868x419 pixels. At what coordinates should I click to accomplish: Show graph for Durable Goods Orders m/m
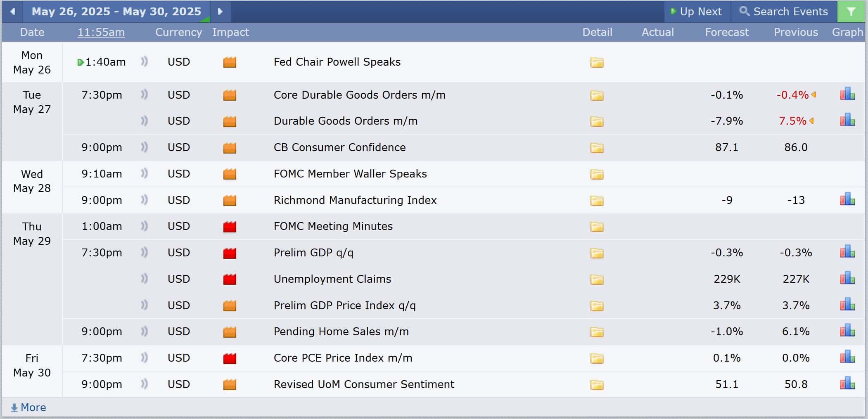(847, 120)
